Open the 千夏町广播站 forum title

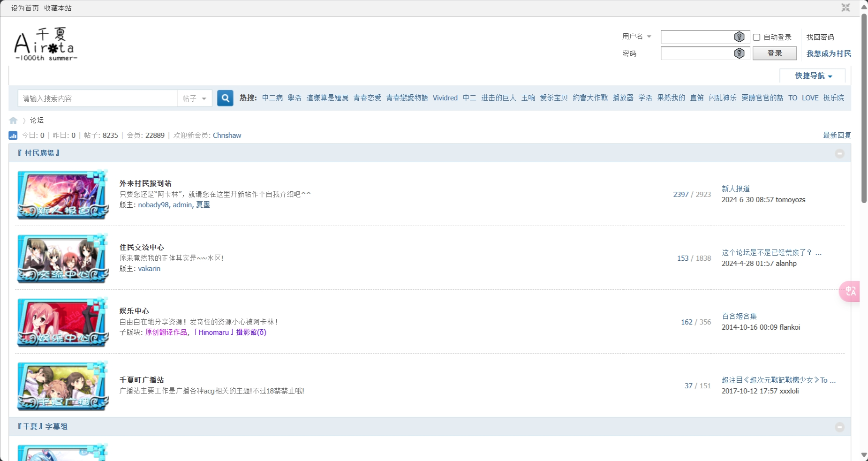142,380
